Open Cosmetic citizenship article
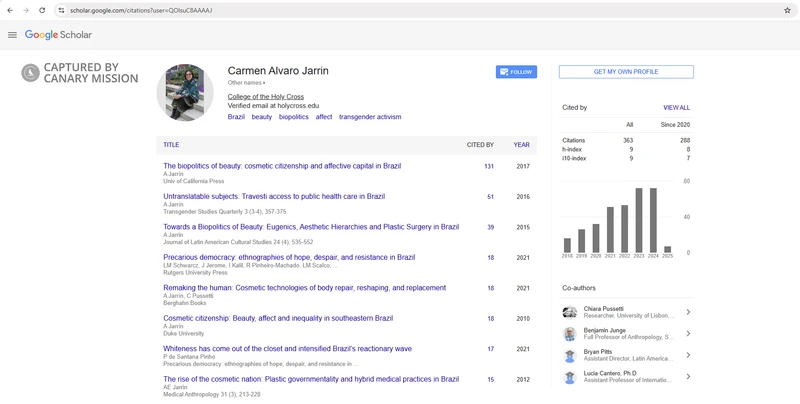Image resolution: width=800 pixels, height=404 pixels. click(x=278, y=318)
